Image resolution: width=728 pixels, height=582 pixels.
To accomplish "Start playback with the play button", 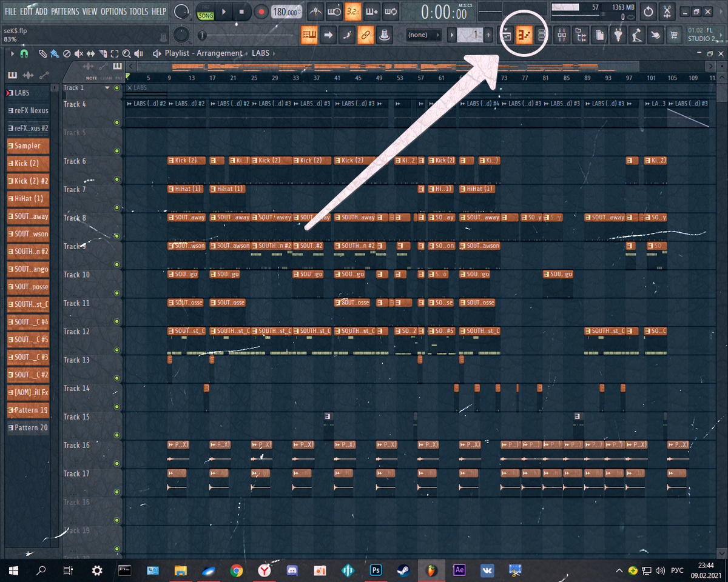I will tap(224, 12).
